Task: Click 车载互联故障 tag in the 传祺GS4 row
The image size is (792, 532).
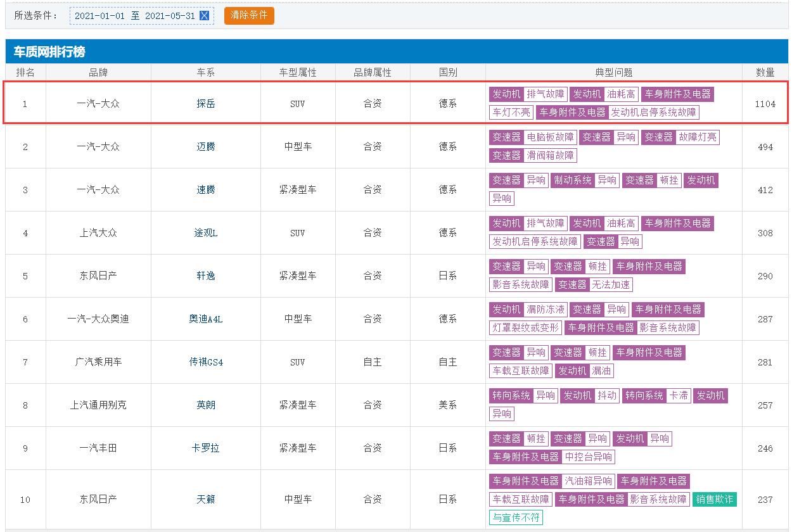Action: click(x=520, y=371)
